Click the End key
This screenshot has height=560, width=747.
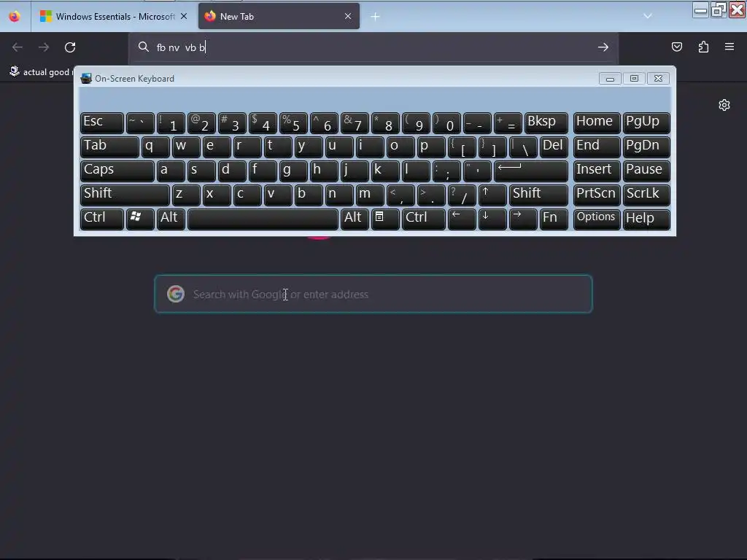pyautogui.click(x=597, y=147)
